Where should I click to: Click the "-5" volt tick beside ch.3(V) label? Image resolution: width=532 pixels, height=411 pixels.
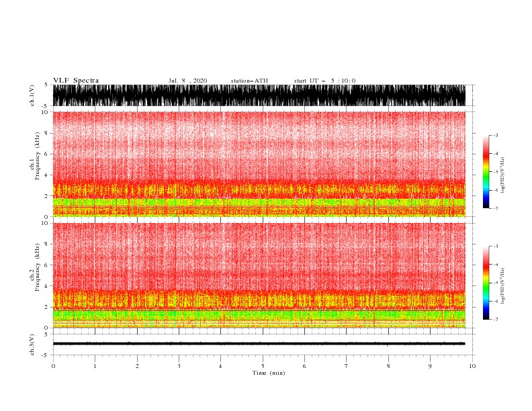(x=46, y=355)
